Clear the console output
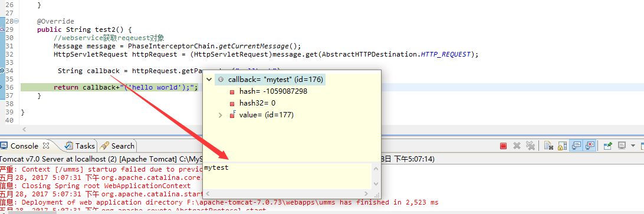Viewport: 644px width, 214px height. pos(549,146)
